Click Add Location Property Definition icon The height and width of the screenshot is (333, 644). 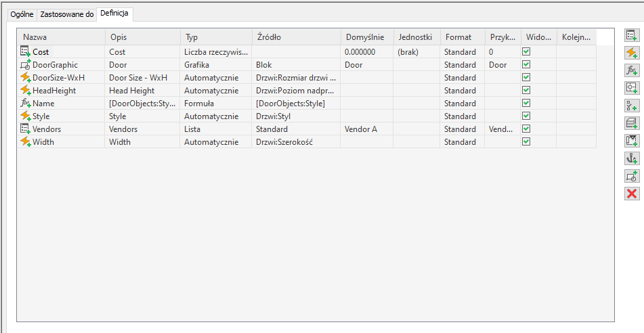tap(631, 87)
